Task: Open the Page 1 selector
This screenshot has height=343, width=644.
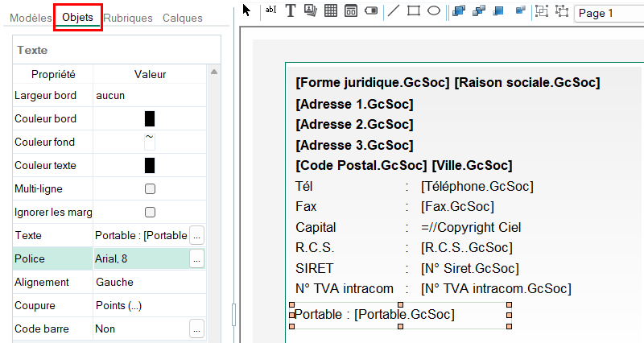Action: 609,13
